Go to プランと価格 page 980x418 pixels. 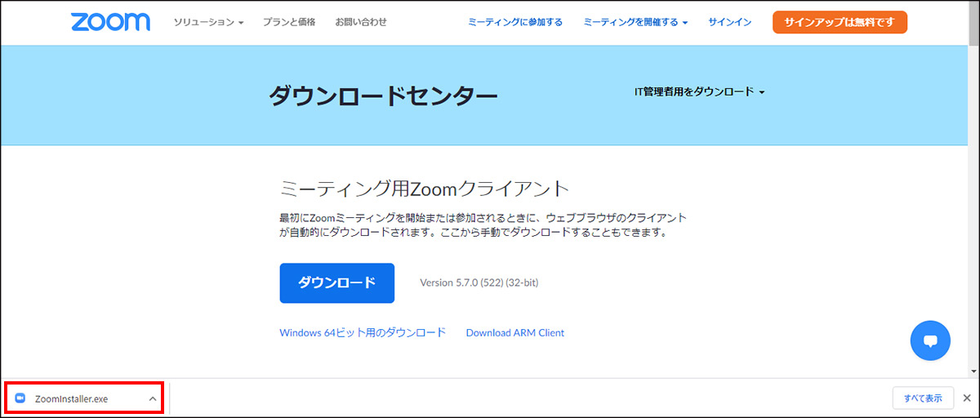[290, 22]
